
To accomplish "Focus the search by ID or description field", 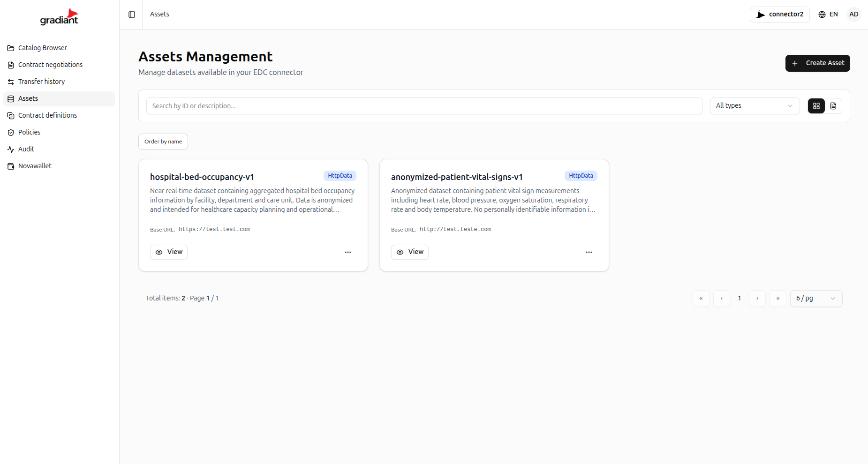I will tap(424, 106).
